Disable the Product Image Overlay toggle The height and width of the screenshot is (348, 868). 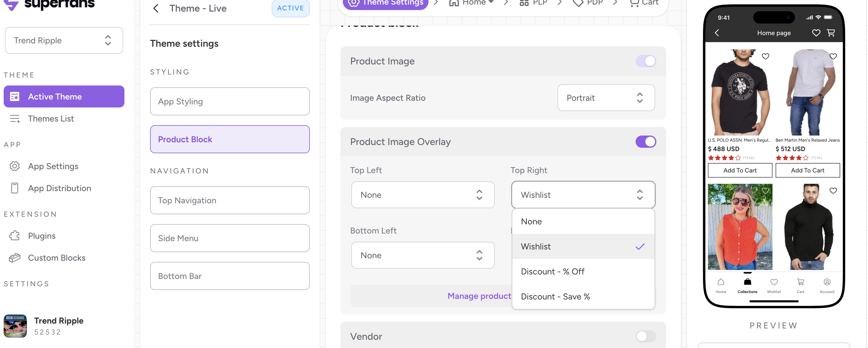tap(645, 142)
